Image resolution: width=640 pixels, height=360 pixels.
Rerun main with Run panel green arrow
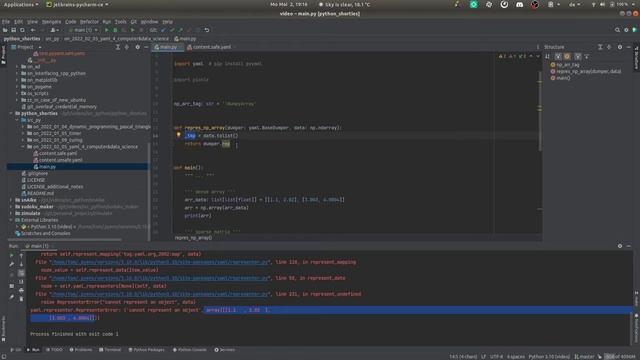tap(11, 256)
